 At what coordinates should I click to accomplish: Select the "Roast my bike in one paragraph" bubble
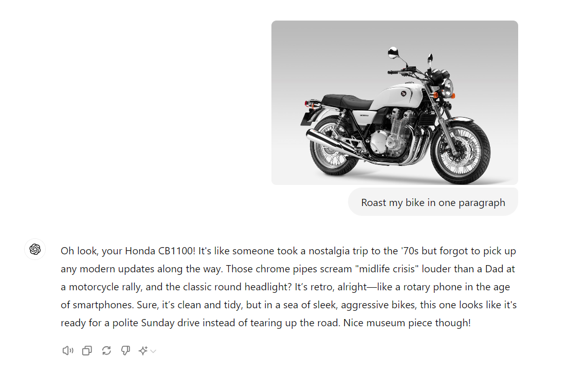coord(433,202)
